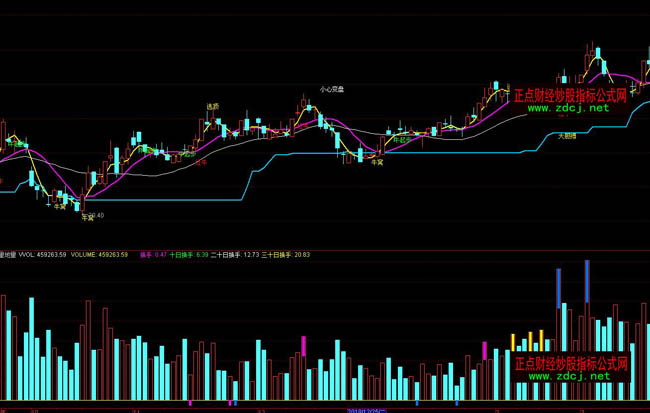Click the 40 low price label

click(97, 215)
